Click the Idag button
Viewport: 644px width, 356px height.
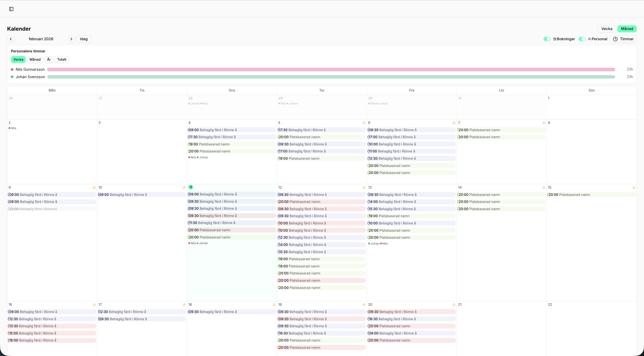83,39
